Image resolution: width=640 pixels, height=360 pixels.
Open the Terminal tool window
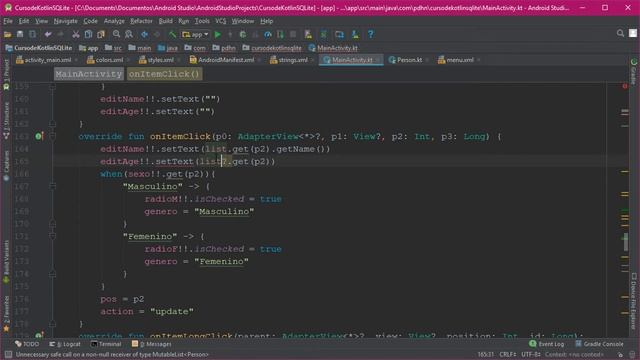(x=106, y=344)
